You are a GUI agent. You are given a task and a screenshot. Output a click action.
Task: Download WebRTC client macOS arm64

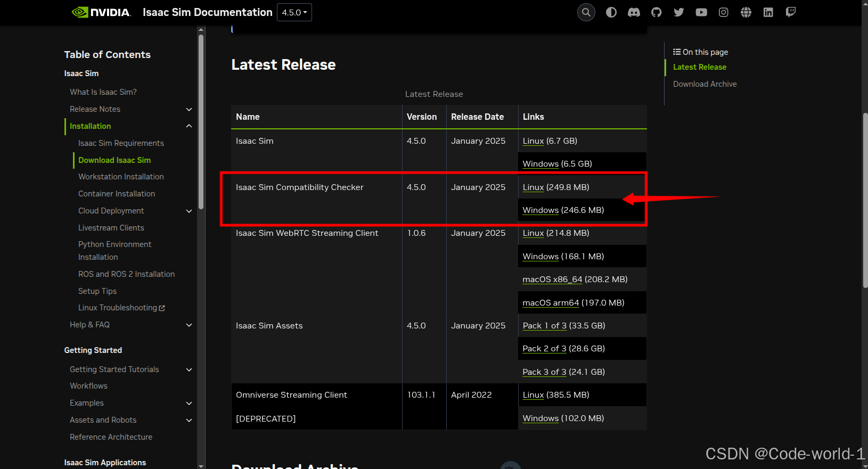click(551, 303)
